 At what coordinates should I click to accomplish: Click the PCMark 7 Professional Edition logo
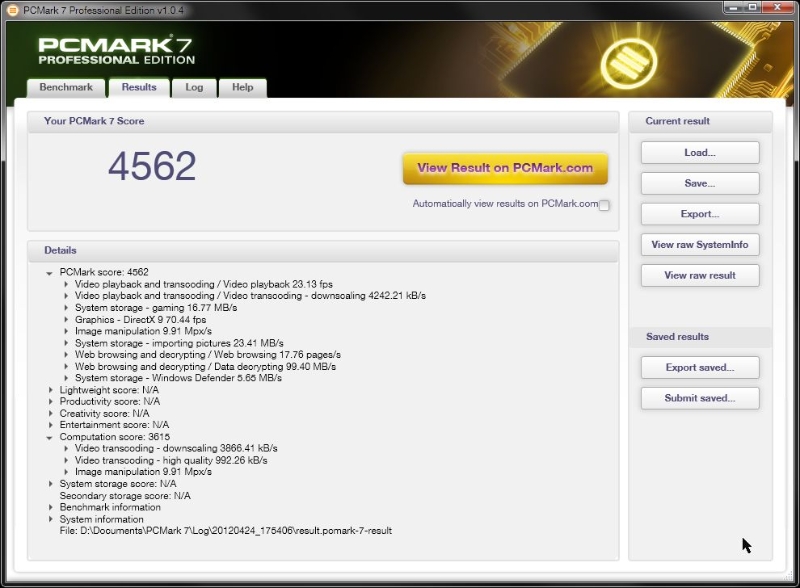click(116, 51)
